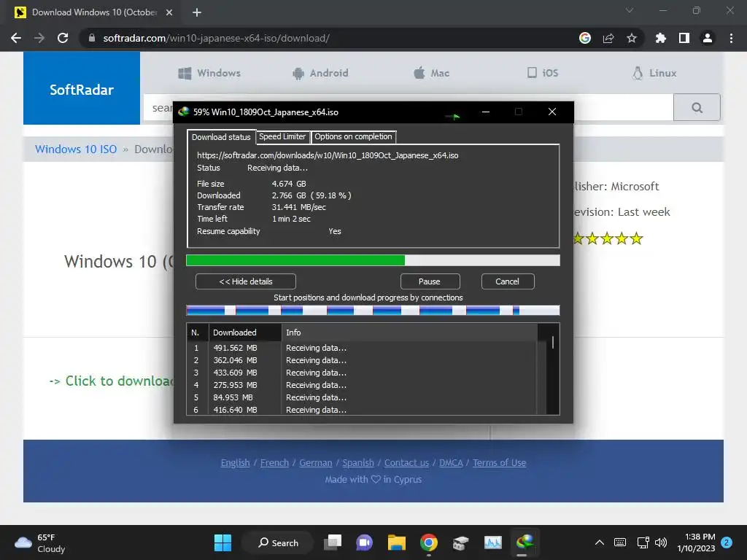Open the Linux category on SoftRadar

pyautogui.click(x=654, y=73)
